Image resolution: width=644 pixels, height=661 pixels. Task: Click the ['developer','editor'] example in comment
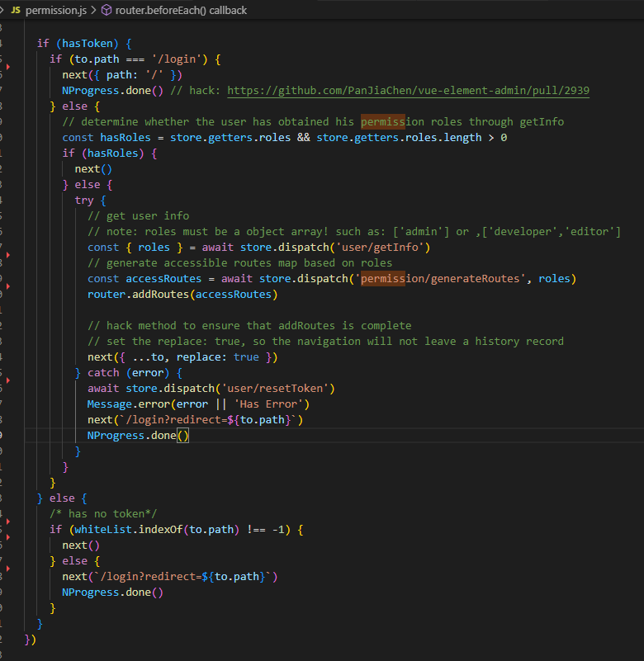(x=552, y=231)
